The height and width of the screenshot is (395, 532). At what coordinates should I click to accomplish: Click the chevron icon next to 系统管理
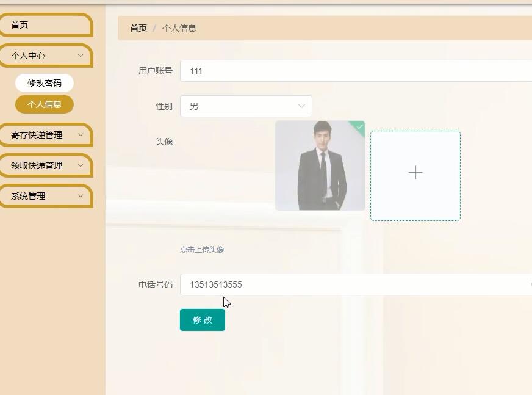point(81,196)
